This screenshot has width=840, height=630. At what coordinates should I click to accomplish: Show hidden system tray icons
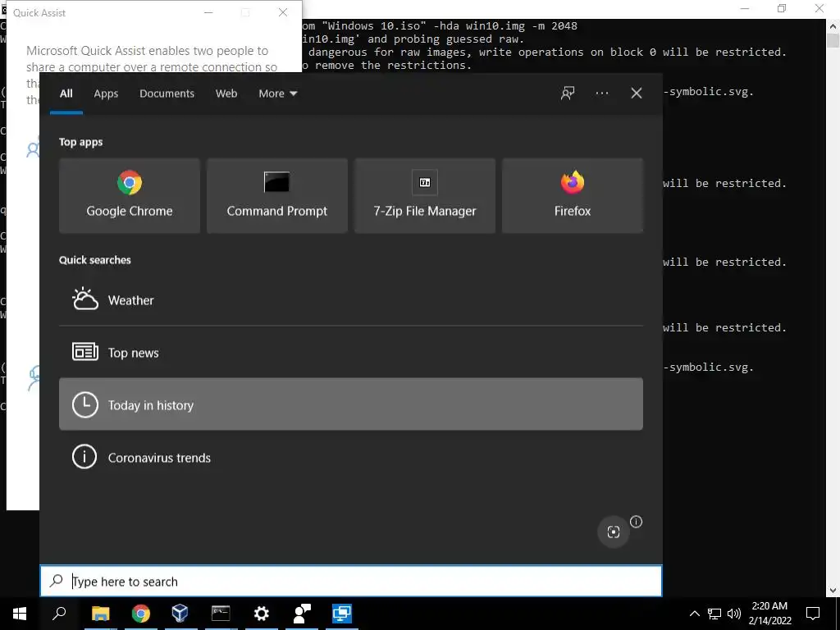(x=694, y=614)
